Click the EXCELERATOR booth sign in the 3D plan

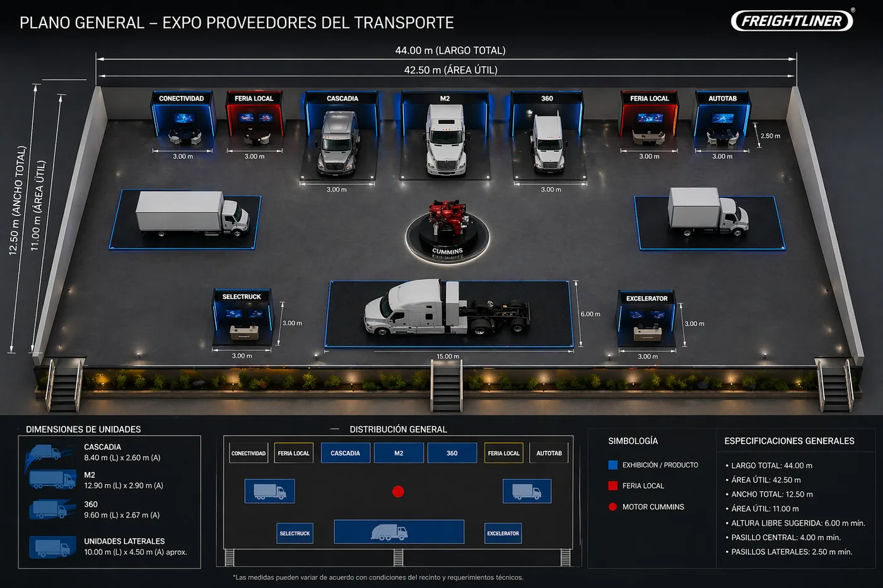pos(646,299)
